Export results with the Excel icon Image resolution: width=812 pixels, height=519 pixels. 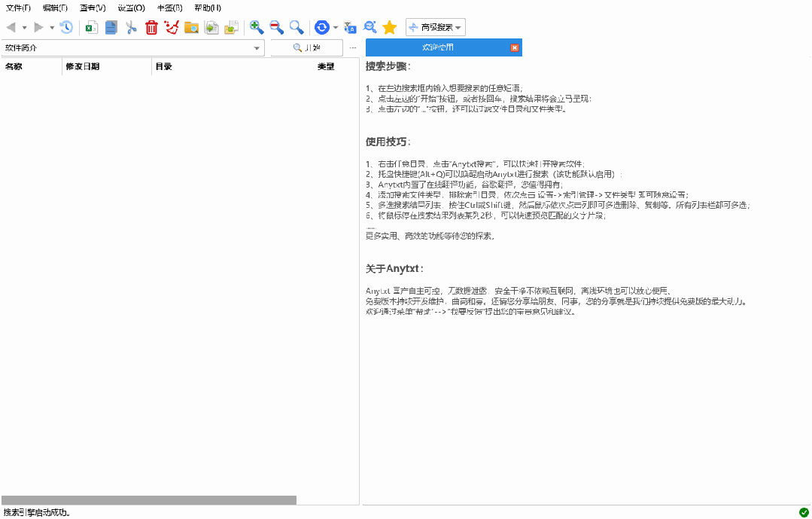coord(92,27)
